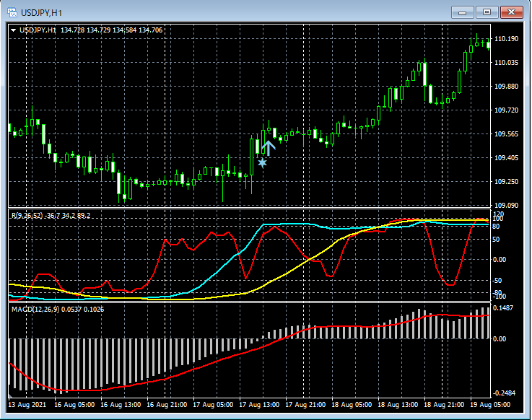Click the 0.1487 MACD scale value
This screenshot has width=532, height=420.
(503, 308)
